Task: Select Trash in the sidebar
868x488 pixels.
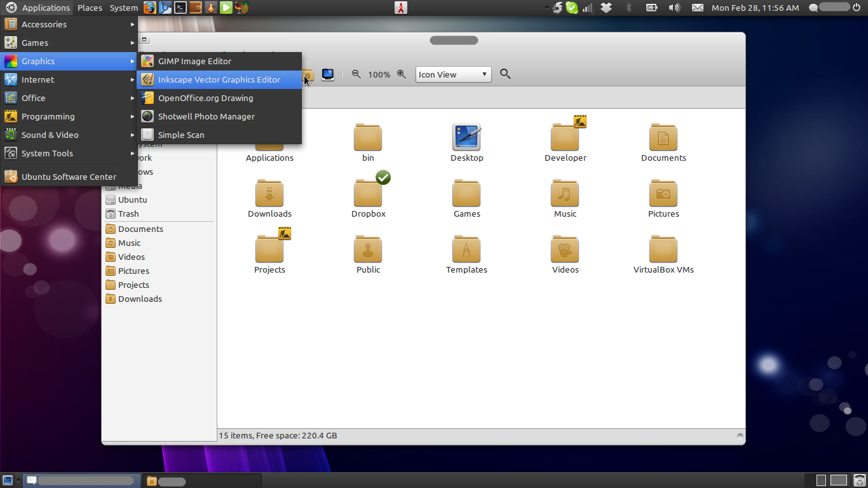Action: pos(159,213)
